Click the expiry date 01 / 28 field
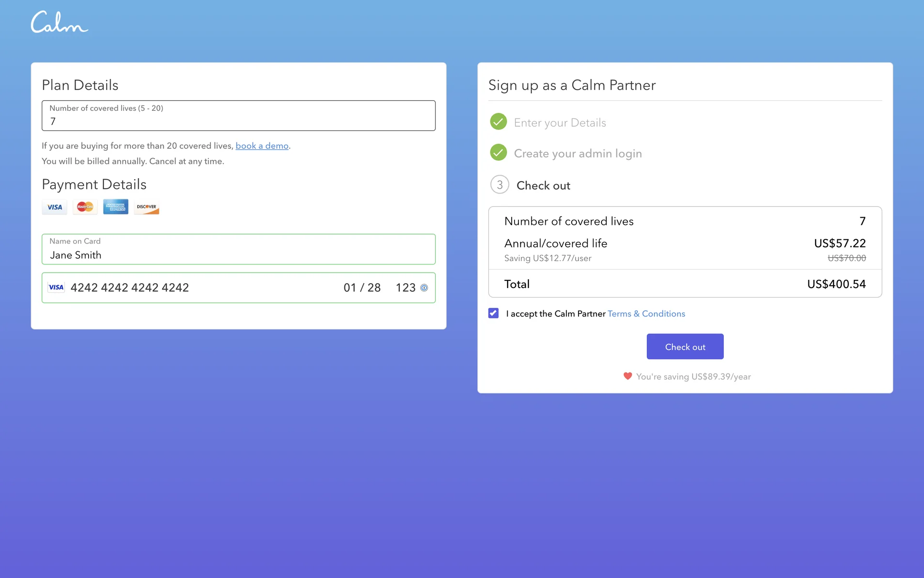924x578 pixels. (x=362, y=288)
